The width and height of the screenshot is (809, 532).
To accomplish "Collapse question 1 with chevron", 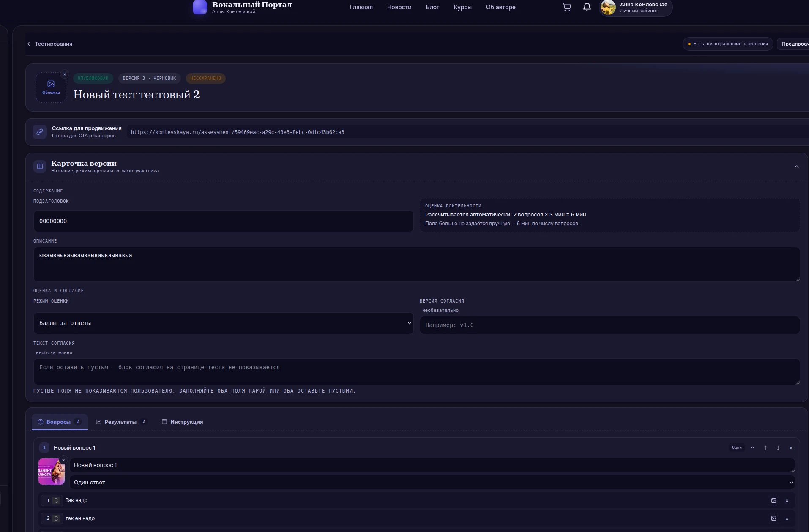I will [752, 447].
